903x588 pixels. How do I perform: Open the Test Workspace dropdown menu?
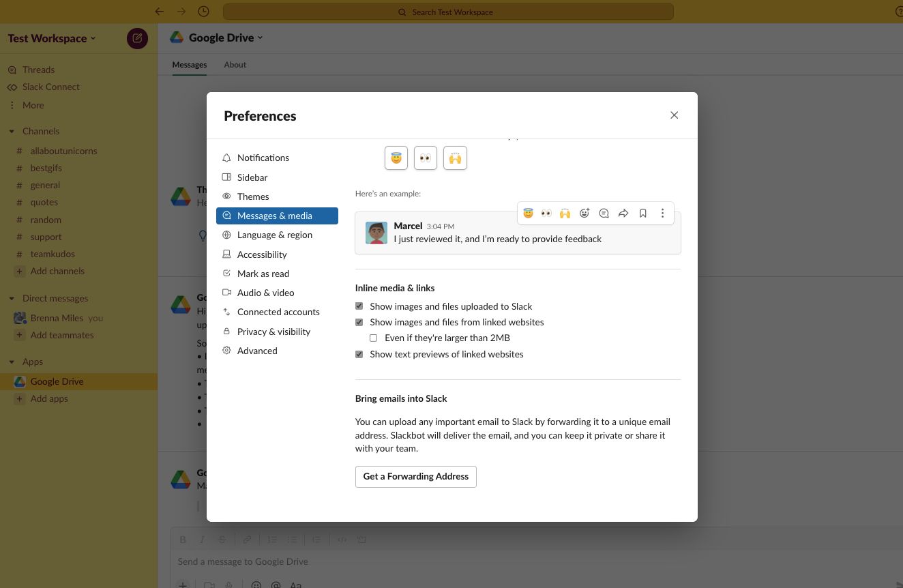pos(51,38)
